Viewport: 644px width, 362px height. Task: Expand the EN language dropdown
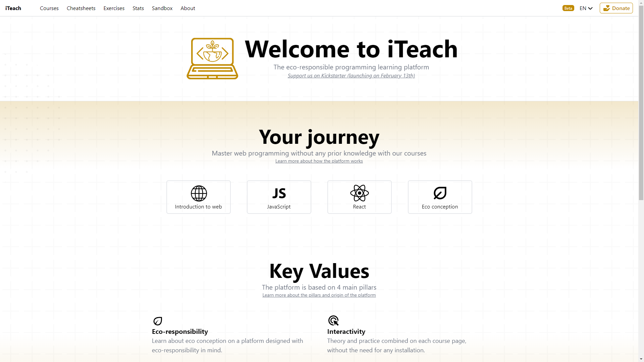586,8
